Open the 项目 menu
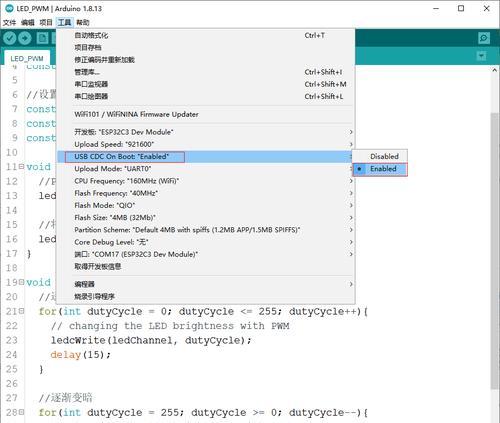The width and height of the screenshot is (500, 423). [46, 22]
